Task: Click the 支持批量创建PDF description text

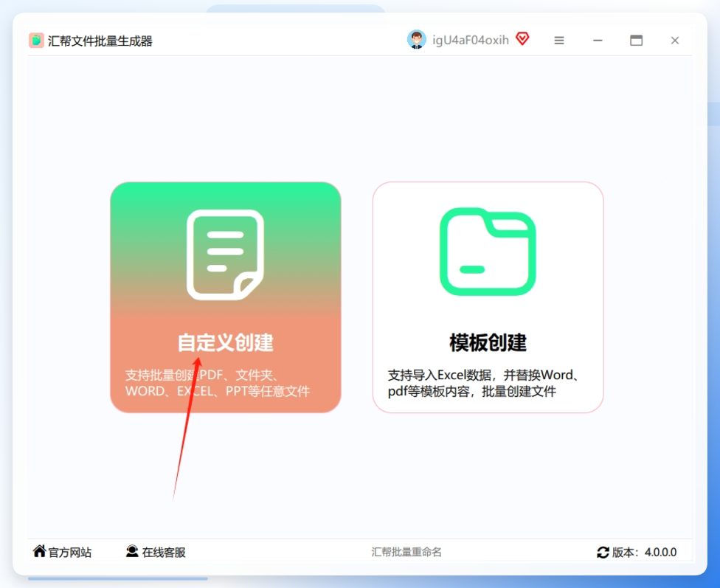Action: tap(218, 383)
